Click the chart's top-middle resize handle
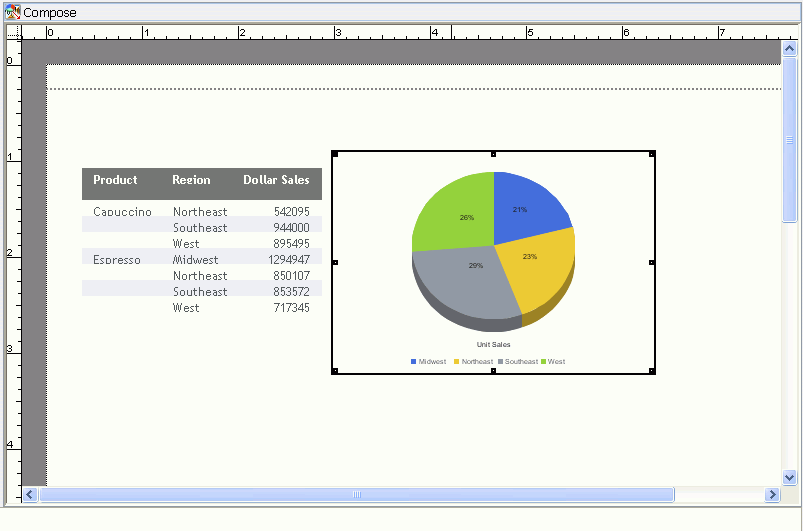Screen dimensions: 803x531 [494, 154]
